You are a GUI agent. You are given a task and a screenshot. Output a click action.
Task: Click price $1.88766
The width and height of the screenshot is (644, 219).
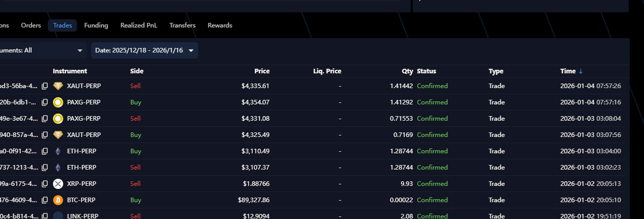256,184
